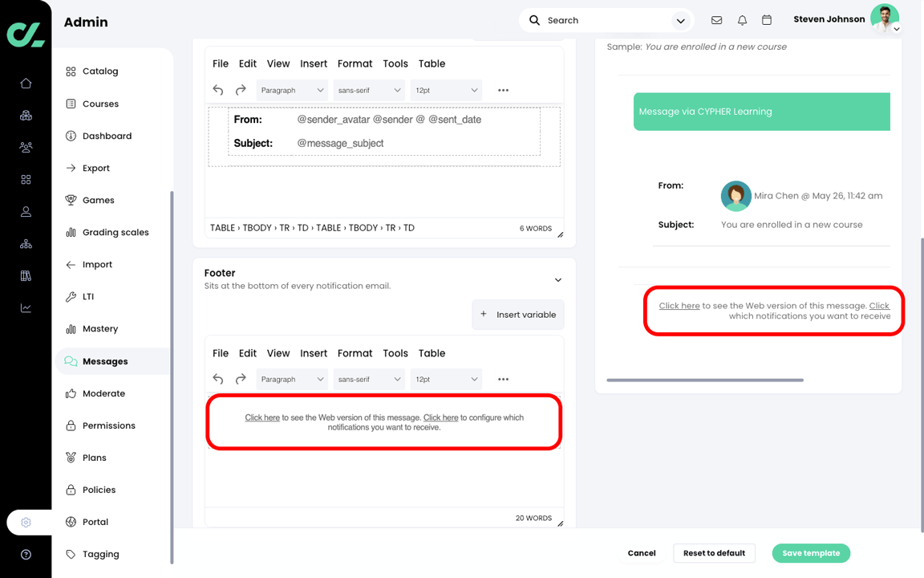Viewport: 924px width, 578px height.
Task: Open the Home icon in left rail
Action: 26,83
